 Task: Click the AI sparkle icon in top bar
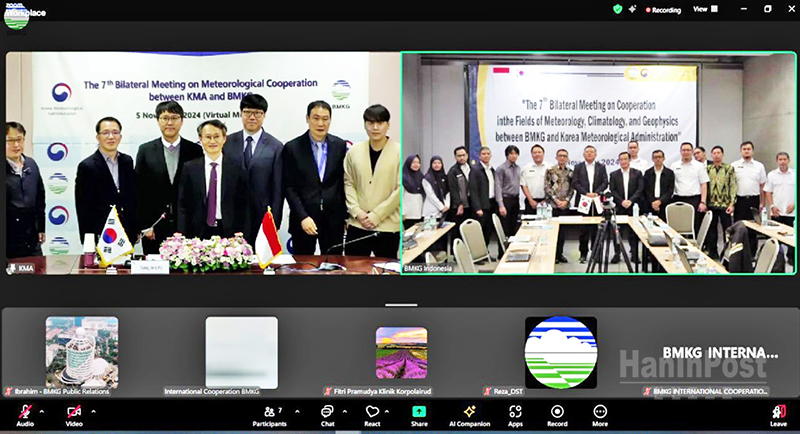click(633, 9)
